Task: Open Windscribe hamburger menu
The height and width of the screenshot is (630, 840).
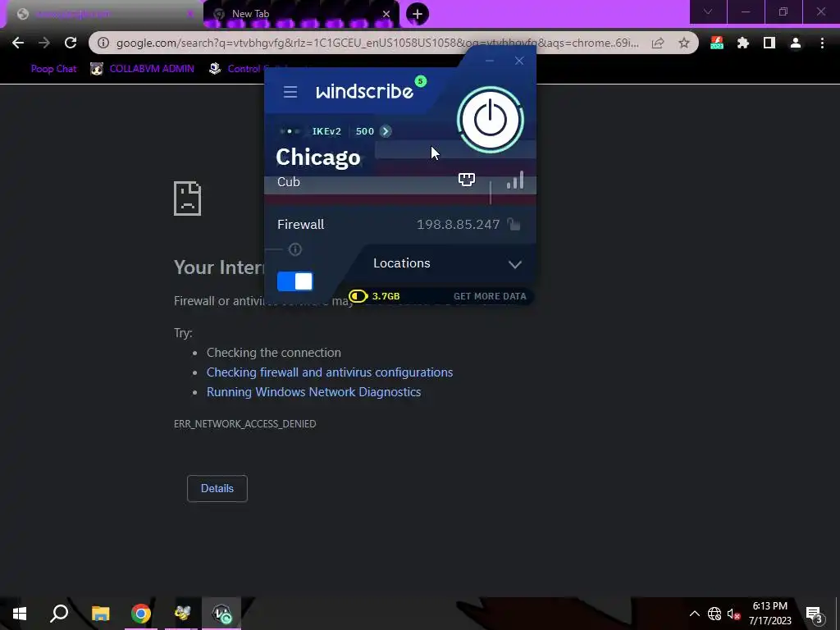Action: click(x=290, y=92)
